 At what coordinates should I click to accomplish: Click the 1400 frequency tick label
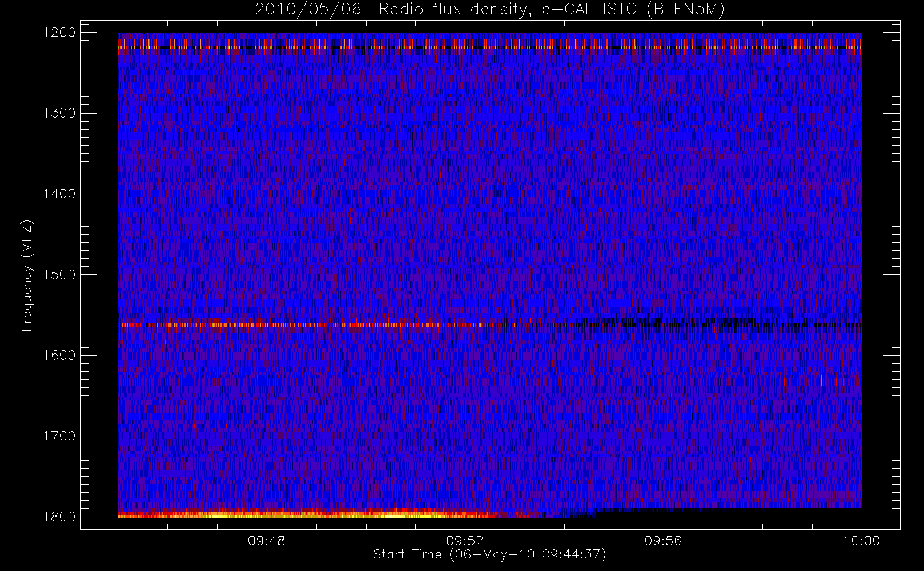tap(59, 194)
